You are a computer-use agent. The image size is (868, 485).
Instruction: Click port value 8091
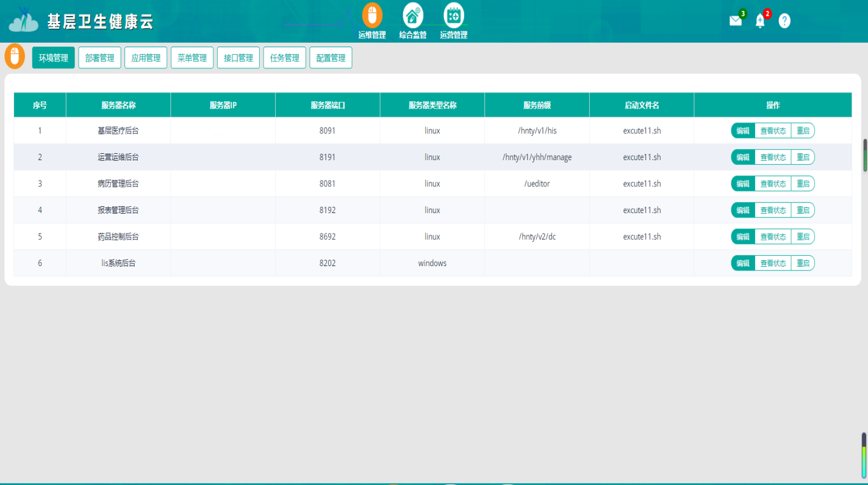coord(327,131)
